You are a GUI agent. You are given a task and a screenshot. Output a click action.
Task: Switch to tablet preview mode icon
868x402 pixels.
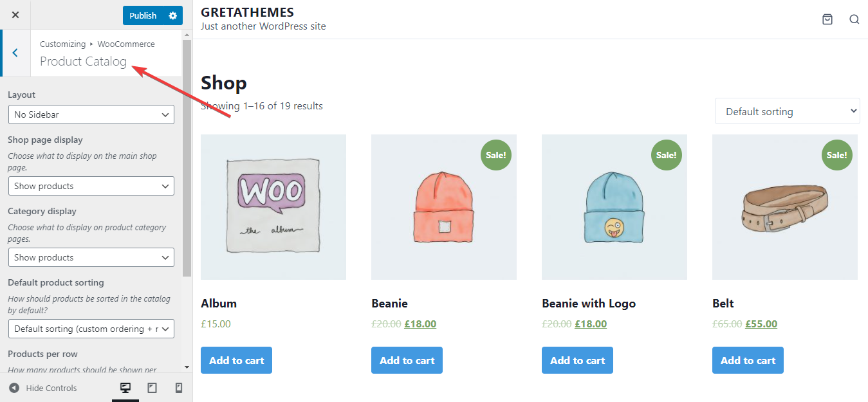pos(152,388)
